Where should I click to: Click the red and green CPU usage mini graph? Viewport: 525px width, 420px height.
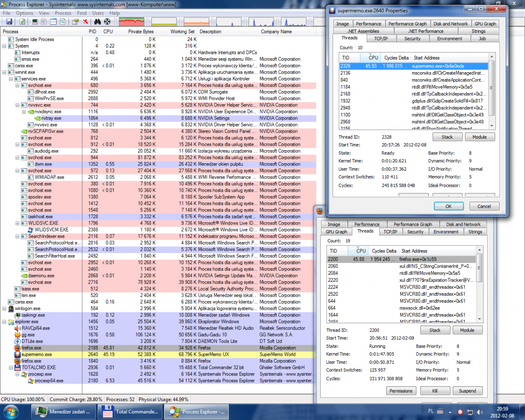click(x=132, y=21)
